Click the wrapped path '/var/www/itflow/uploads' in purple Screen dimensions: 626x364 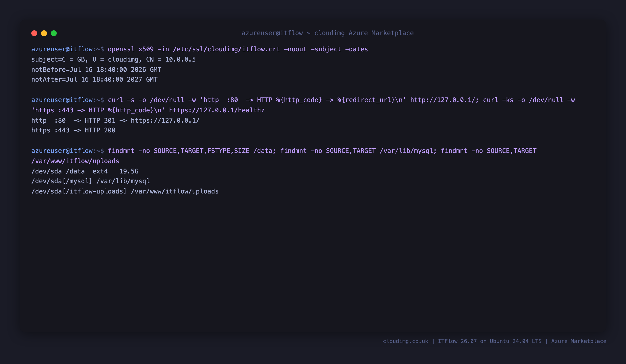pos(75,161)
